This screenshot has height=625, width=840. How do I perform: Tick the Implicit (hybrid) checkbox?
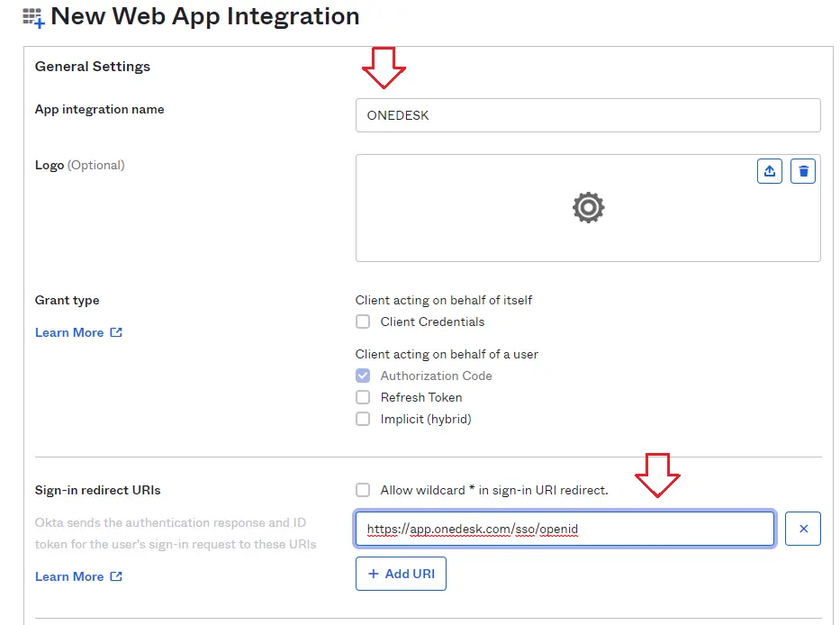coord(363,419)
